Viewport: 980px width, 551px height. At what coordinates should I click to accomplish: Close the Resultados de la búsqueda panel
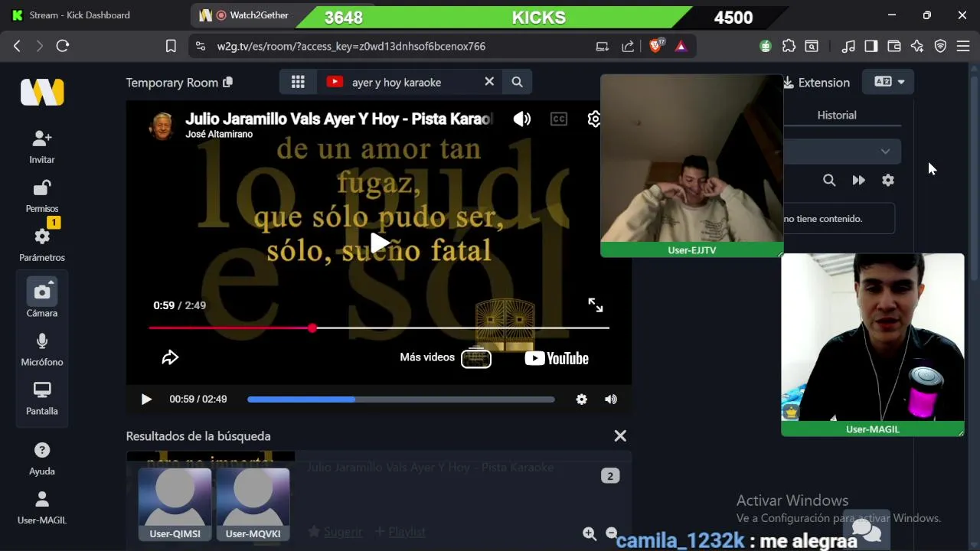tap(620, 436)
